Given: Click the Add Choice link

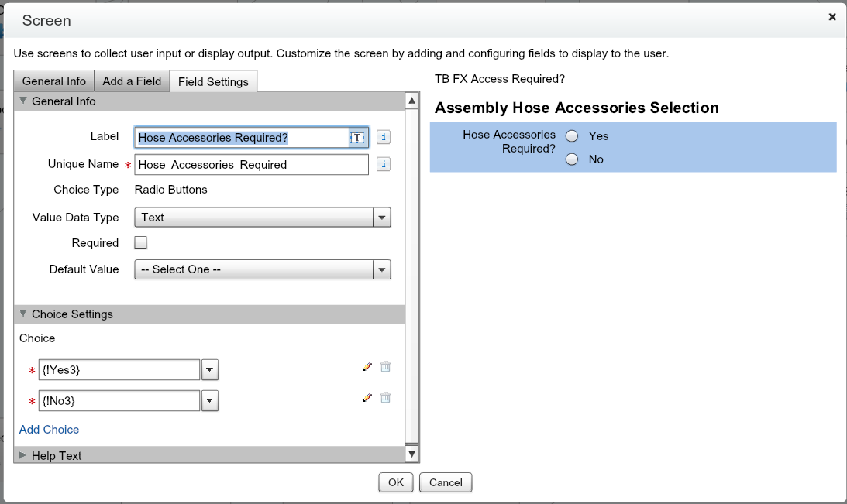Looking at the screenshot, I should tap(49, 429).
